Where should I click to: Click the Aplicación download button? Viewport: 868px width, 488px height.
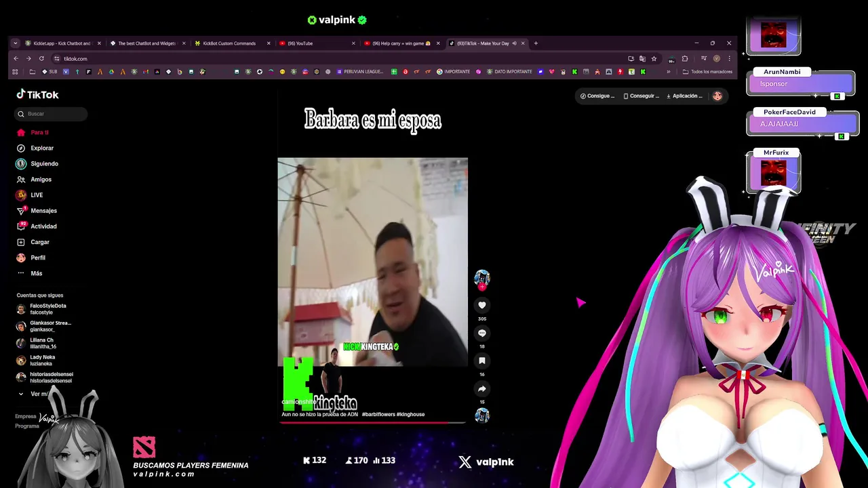tap(685, 96)
